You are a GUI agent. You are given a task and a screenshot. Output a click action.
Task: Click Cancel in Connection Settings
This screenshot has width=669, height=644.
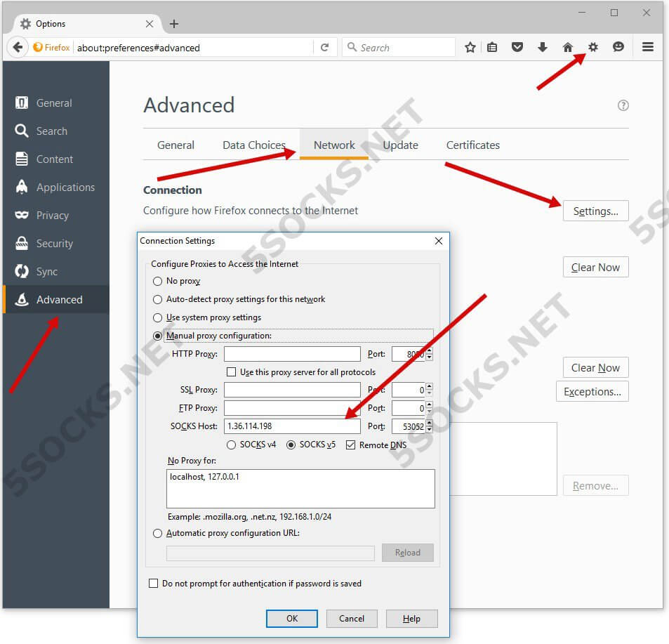pos(352,619)
